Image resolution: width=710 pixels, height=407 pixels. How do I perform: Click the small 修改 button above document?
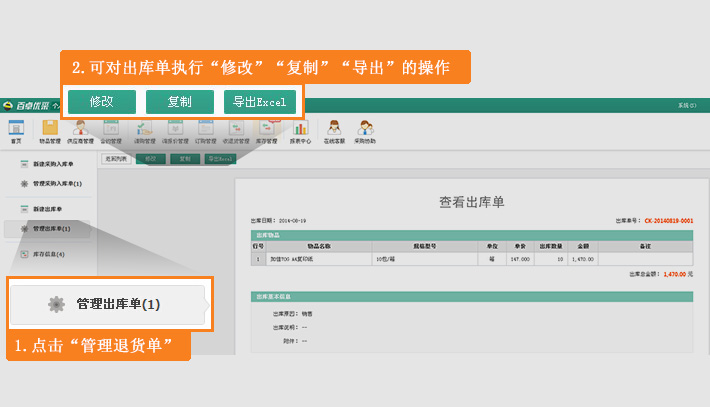[x=150, y=158]
